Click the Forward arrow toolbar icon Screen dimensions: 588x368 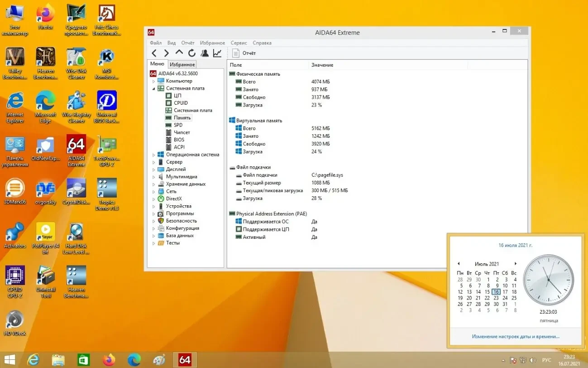[x=166, y=53]
